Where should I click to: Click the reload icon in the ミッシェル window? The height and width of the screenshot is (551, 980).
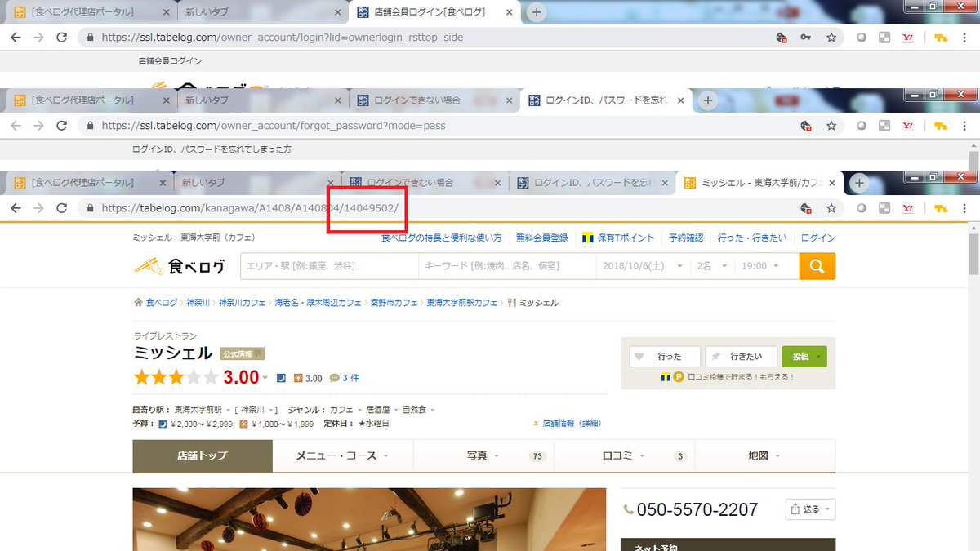61,208
